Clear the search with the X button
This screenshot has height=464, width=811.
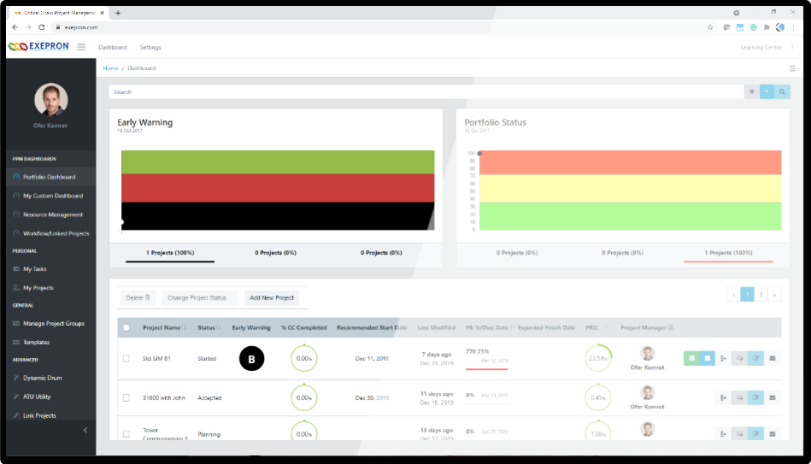pos(752,92)
